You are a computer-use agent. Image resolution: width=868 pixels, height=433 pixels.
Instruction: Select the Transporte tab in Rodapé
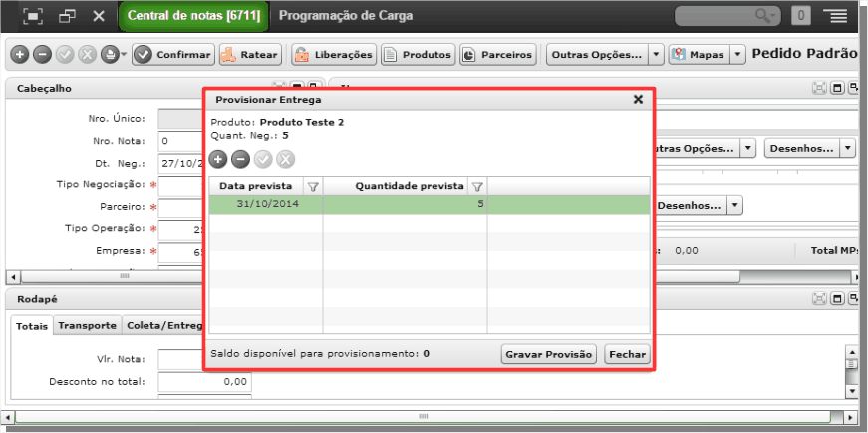(x=88, y=326)
